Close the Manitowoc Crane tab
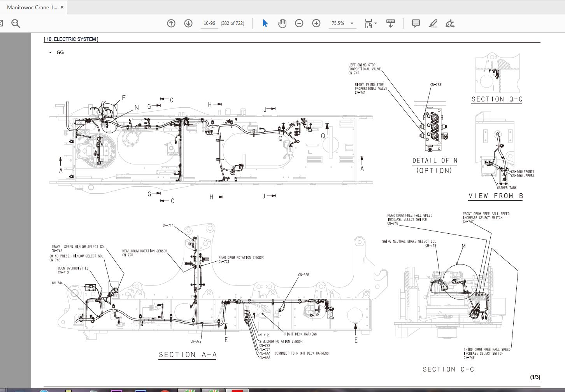The image size is (565, 392). 62,7
